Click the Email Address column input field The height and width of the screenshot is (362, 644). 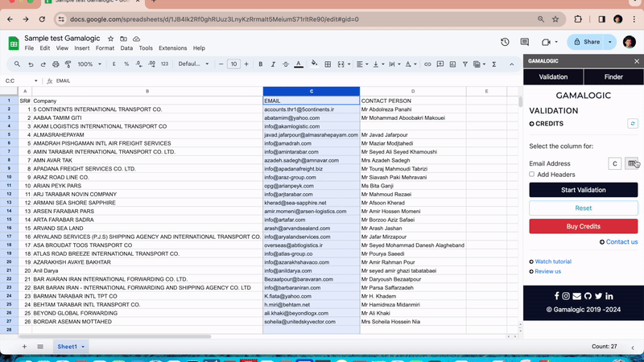click(x=615, y=163)
